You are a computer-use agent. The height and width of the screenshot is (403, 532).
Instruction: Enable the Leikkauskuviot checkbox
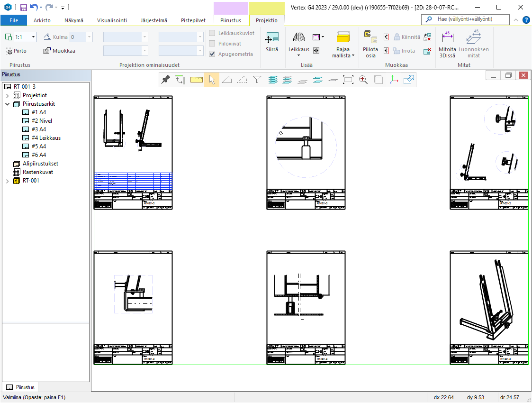point(212,33)
